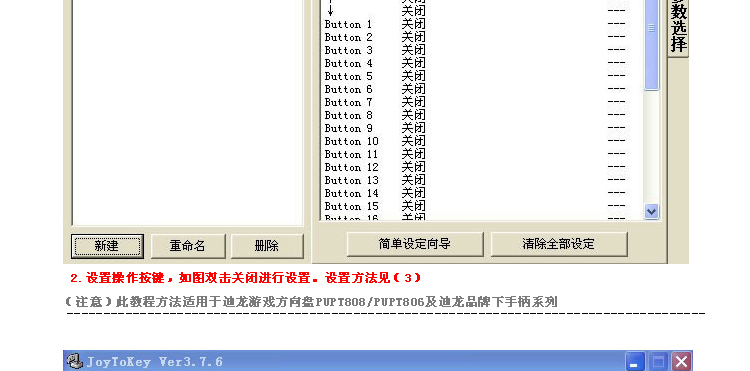Screen dimensions: 750x371
Task: Click the scrollbar thumb in button list
Action: pyautogui.click(x=651, y=44)
